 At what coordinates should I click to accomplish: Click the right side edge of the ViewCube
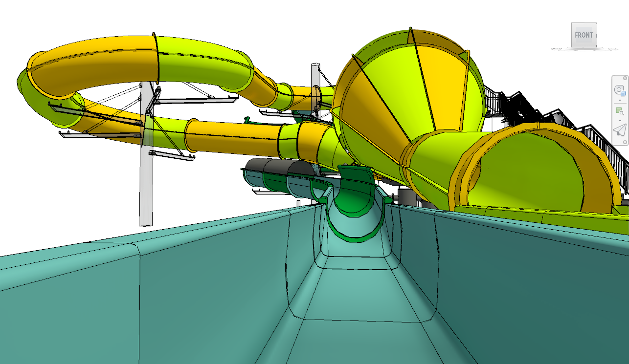[x=596, y=35]
